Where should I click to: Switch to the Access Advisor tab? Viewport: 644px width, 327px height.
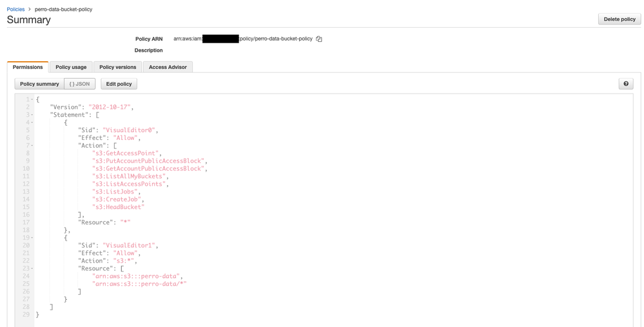click(x=168, y=67)
